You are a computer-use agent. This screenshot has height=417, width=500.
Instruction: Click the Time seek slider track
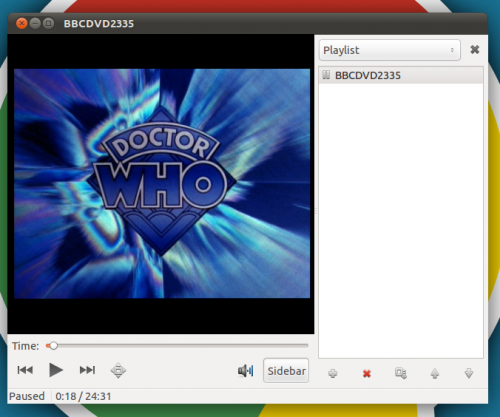(177, 346)
